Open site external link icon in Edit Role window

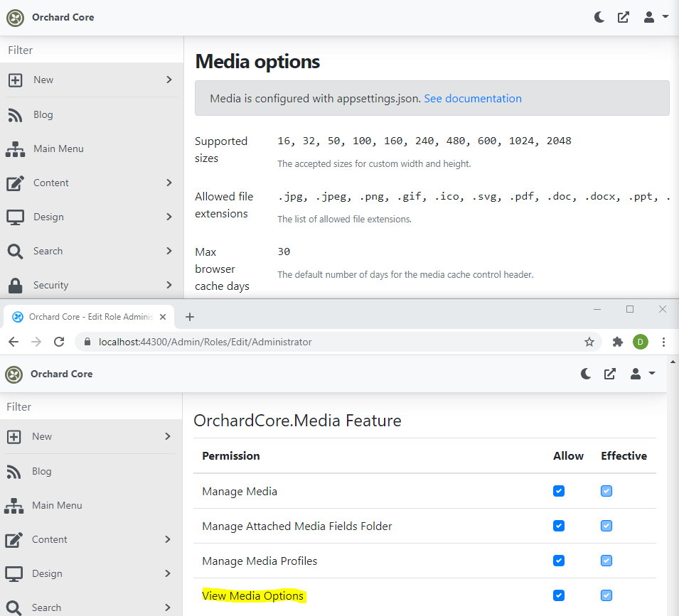pyautogui.click(x=610, y=374)
